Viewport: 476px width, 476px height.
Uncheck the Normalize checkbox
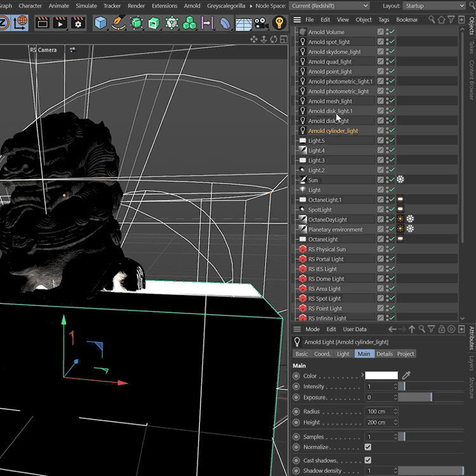367,447
